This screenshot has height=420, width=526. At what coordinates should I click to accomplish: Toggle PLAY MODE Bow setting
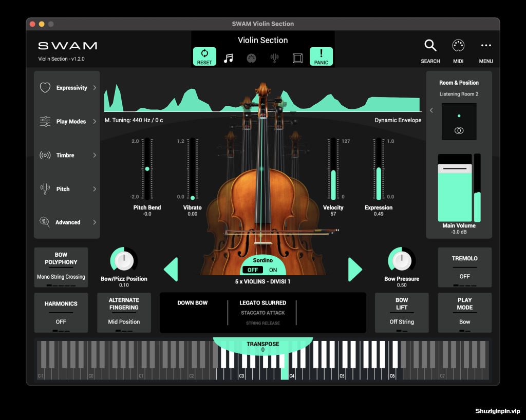coord(464,313)
